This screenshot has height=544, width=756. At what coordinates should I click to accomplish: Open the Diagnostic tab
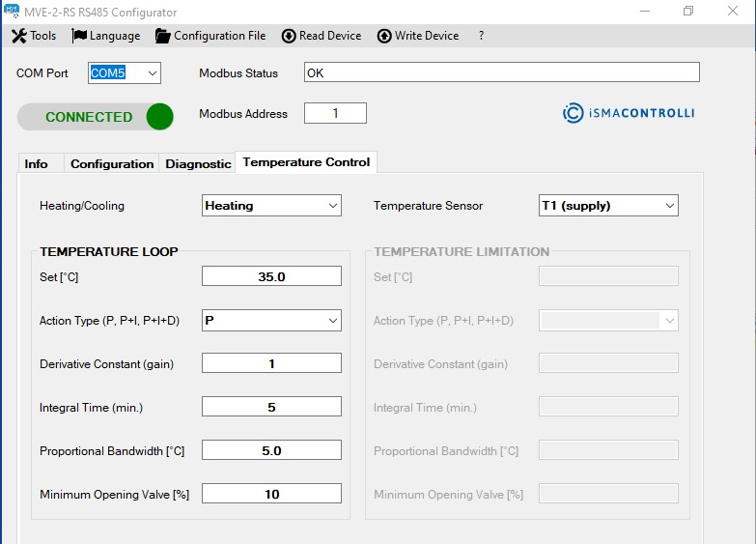[x=198, y=163]
